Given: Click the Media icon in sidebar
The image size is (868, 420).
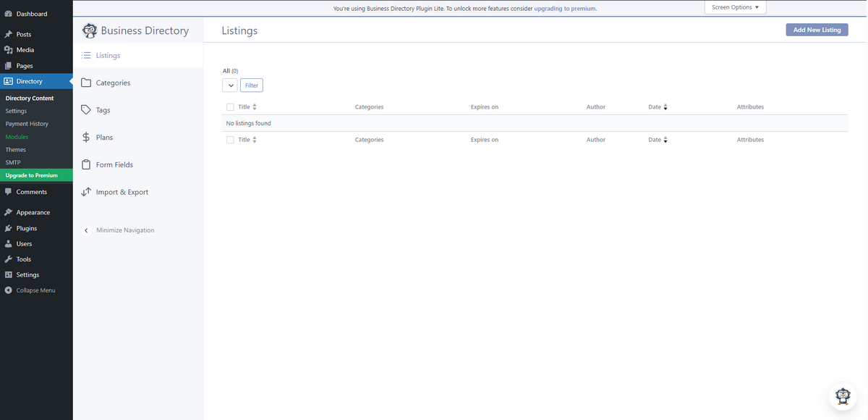Looking at the screenshot, I should pyautogui.click(x=8, y=50).
